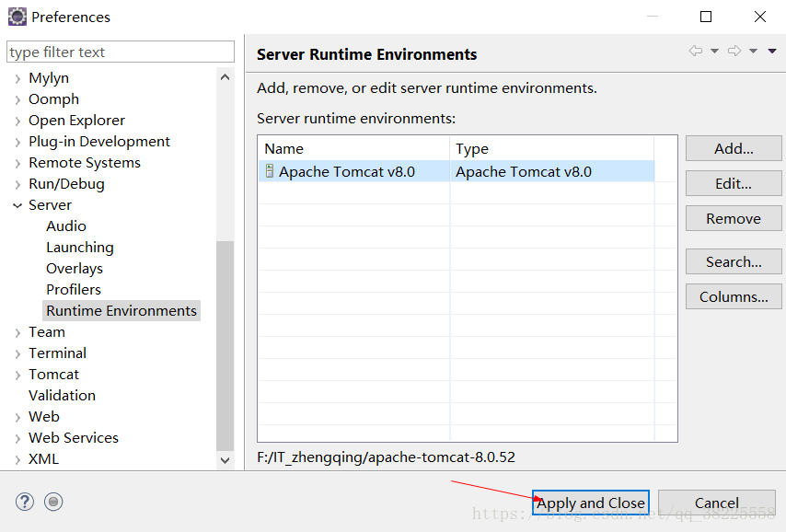Image resolution: width=786 pixels, height=532 pixels.
Task: Expand the Web tree node
Action: (x=18, y=417)
